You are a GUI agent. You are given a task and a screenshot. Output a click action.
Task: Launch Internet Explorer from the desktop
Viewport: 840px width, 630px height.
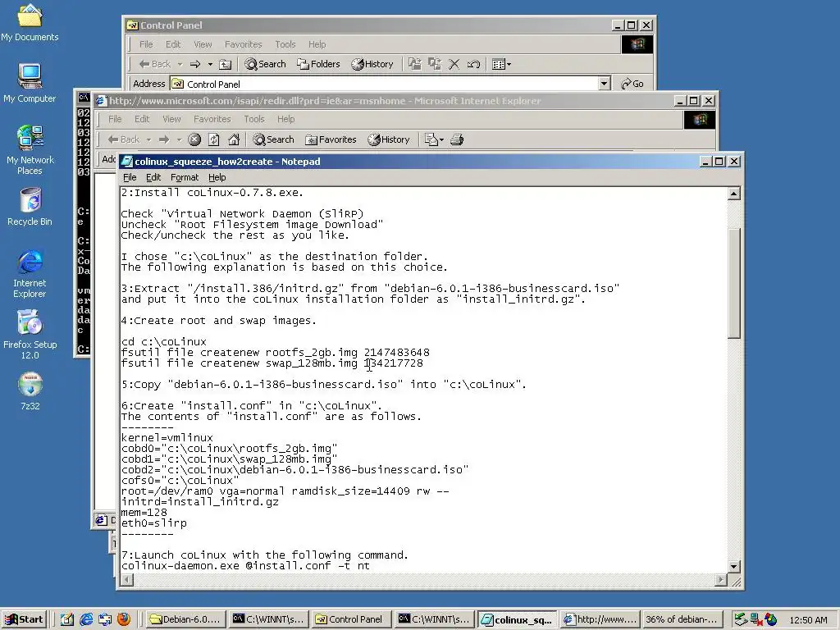click(30, 273)
